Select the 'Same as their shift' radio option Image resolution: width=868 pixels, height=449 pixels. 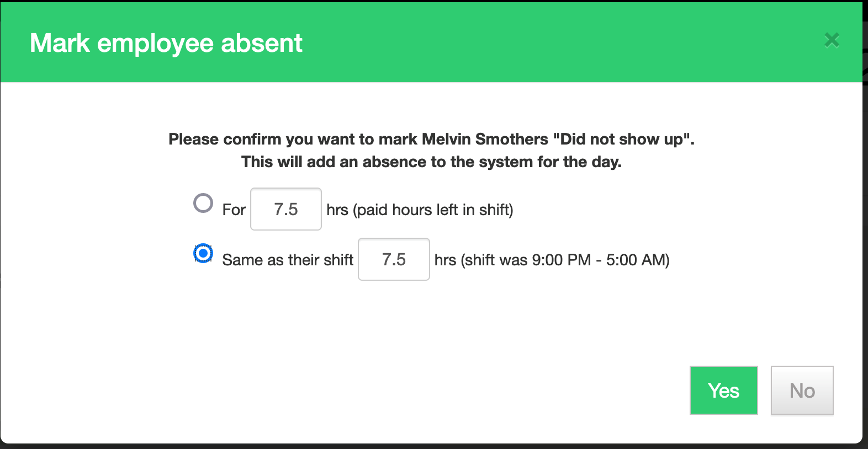203,254
